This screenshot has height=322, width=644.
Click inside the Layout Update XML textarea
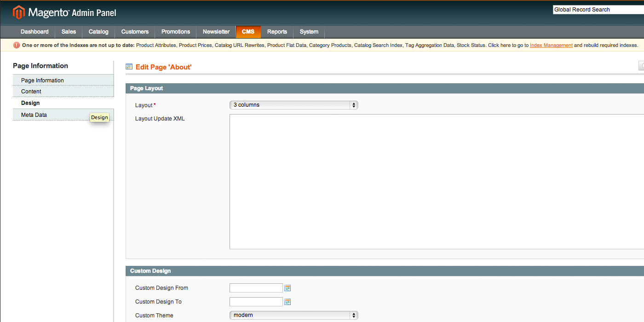click(437, 182)
